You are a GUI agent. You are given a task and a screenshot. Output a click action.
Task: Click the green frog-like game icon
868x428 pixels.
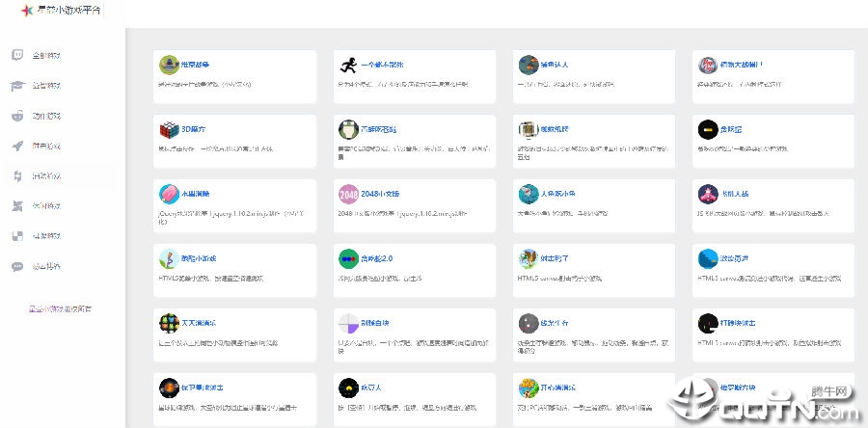click(349, 129)
